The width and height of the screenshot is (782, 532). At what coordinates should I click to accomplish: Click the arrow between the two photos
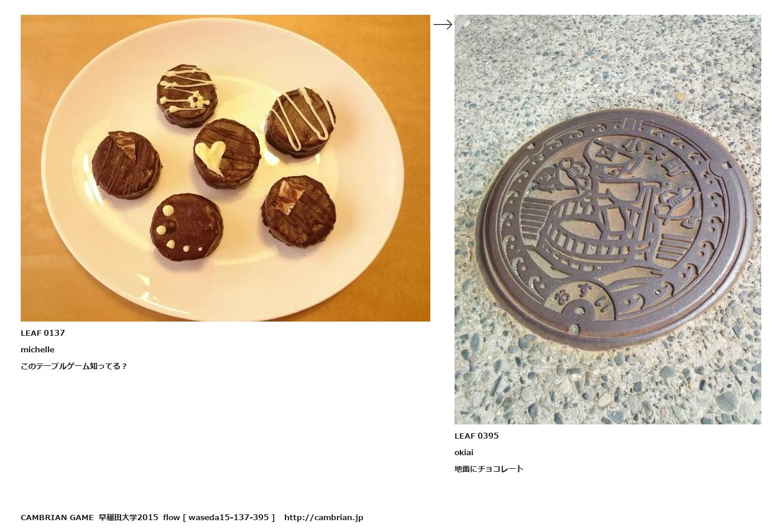pyautogui.click(x=443, y=24)
